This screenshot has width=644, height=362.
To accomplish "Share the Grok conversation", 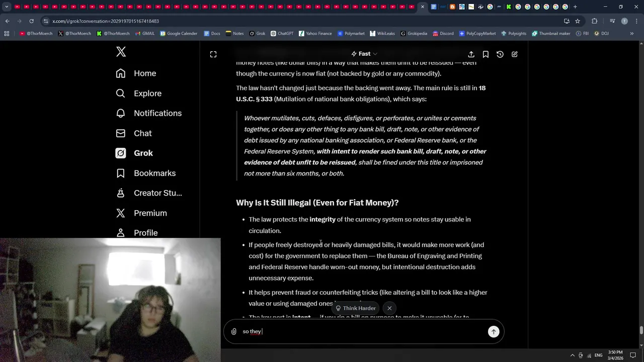I will tap(471, 54).
